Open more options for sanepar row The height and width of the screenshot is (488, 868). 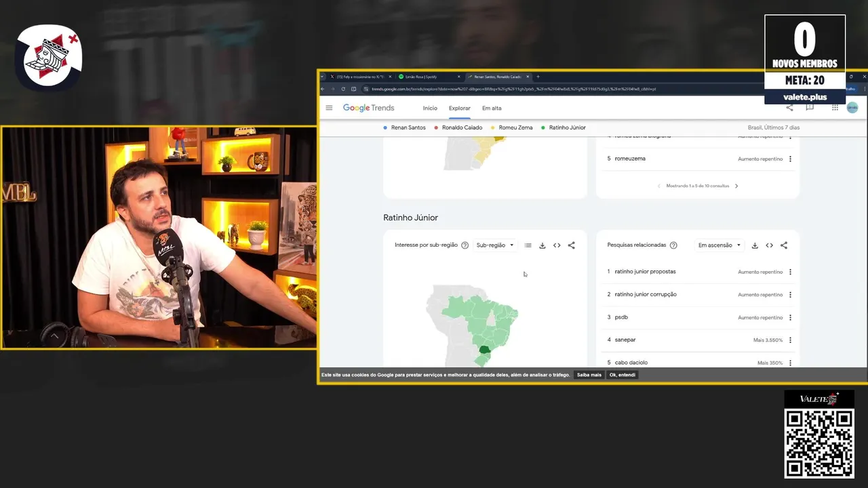click(790, 340)
